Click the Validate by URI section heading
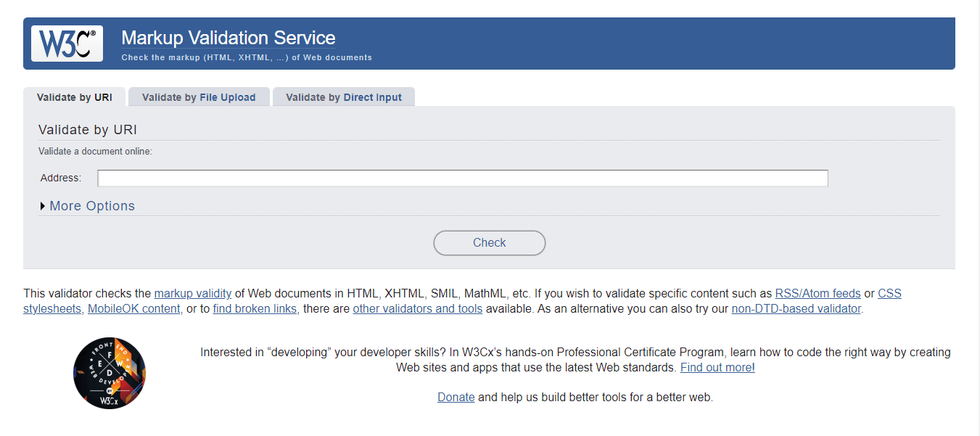This screenshot has width=980, height=436. (88, 130)
